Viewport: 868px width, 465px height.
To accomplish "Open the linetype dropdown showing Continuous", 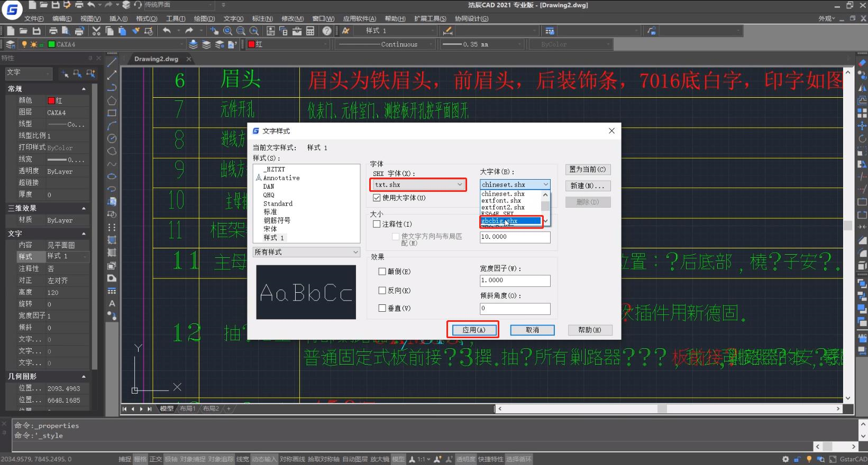I will coord(386,44).
